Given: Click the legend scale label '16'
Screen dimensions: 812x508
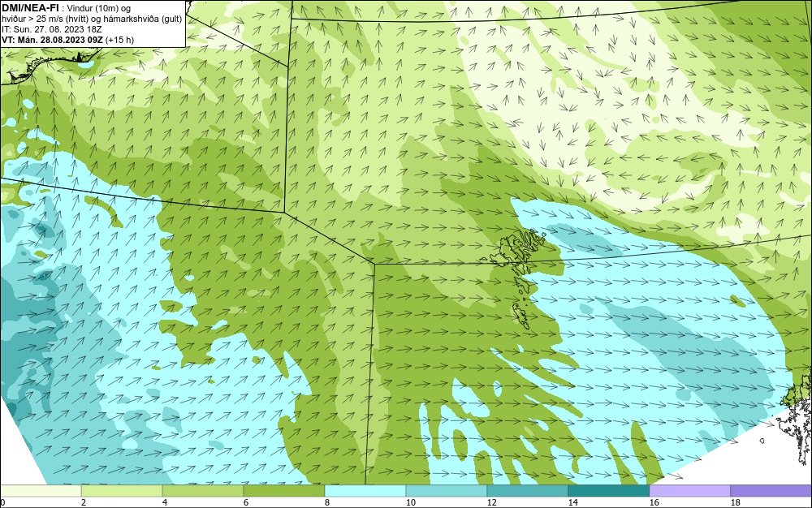Looking at the screenshot, I should (x=654, y=502).
